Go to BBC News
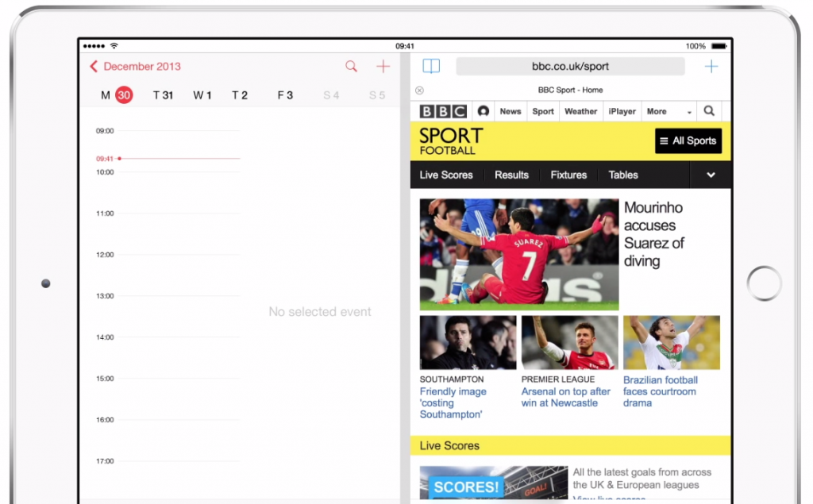Image resolution: width=813 pixels, height=504 pixels. pos(511,111)
